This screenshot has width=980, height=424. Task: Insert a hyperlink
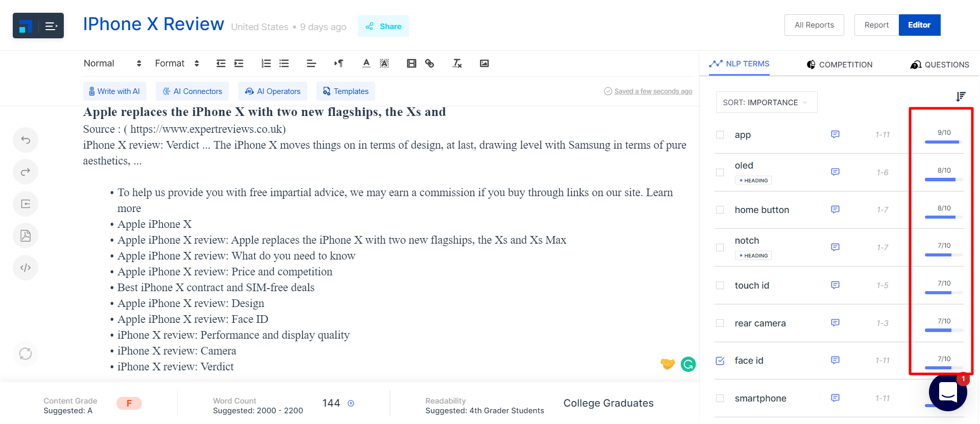pyautogui.click(x=430, y=63)
